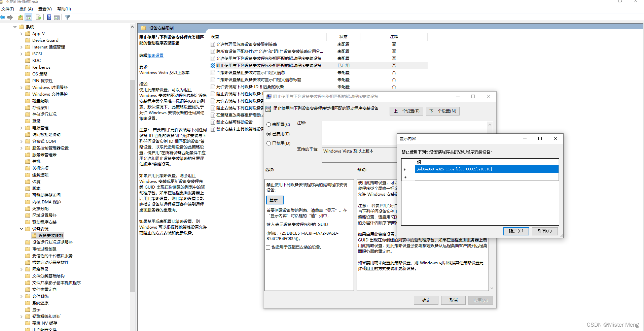
Task: Collapse the 设备安装 tree node
Action: (22, 229)
